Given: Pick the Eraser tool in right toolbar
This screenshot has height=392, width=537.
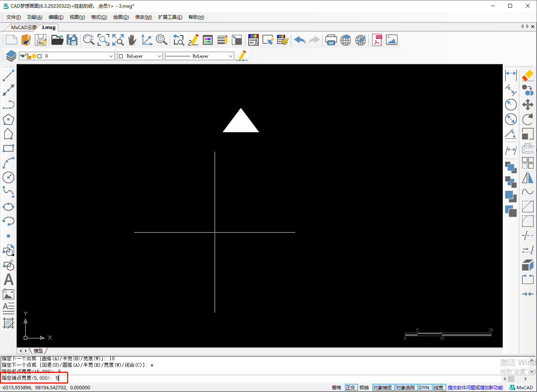Looking at the screenshot, I should pos(528,75).
